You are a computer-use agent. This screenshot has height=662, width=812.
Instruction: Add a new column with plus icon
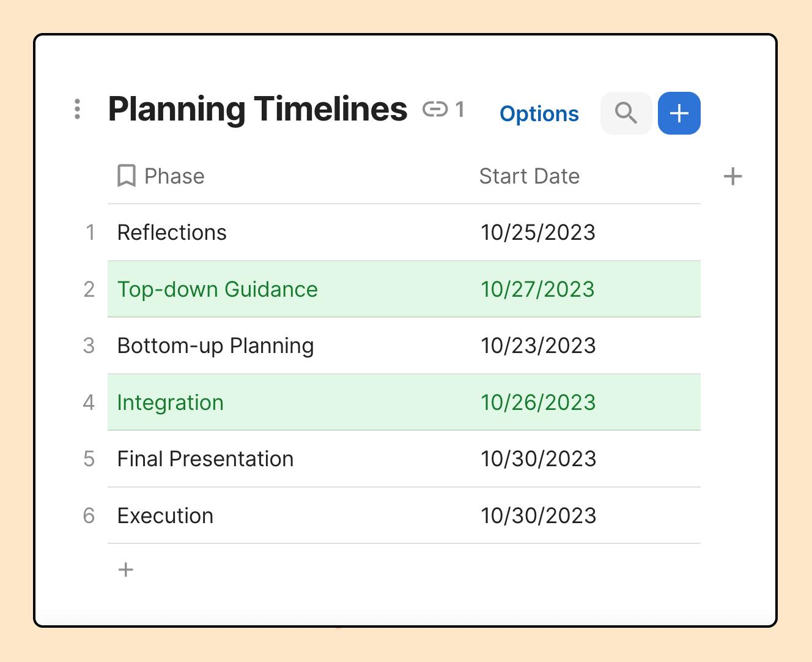pyautogui.click(x=733, y=177)
